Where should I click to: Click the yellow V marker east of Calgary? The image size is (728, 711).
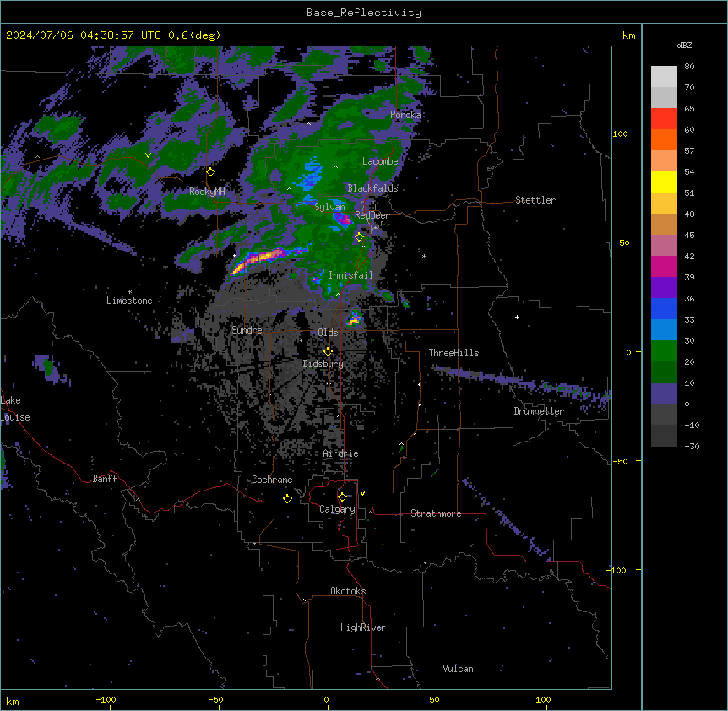[x=362, y=493]
